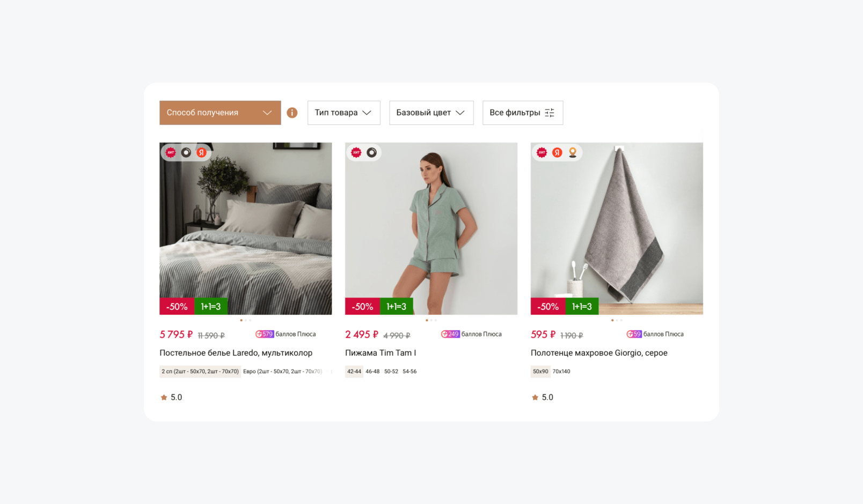Select Евро bedding size option

click(282, 372)
